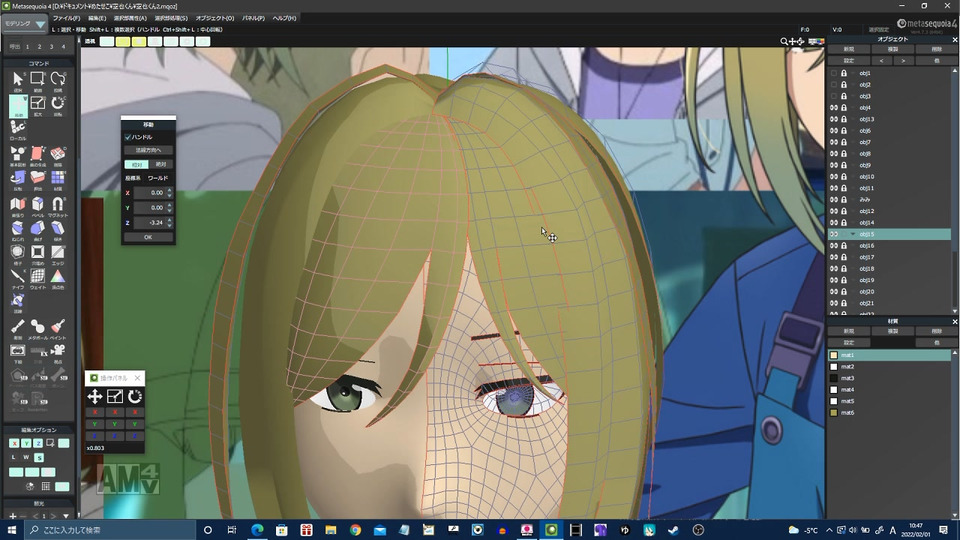
Task: Choose the rectangle range selection tool
Action: tap(37, 79)
